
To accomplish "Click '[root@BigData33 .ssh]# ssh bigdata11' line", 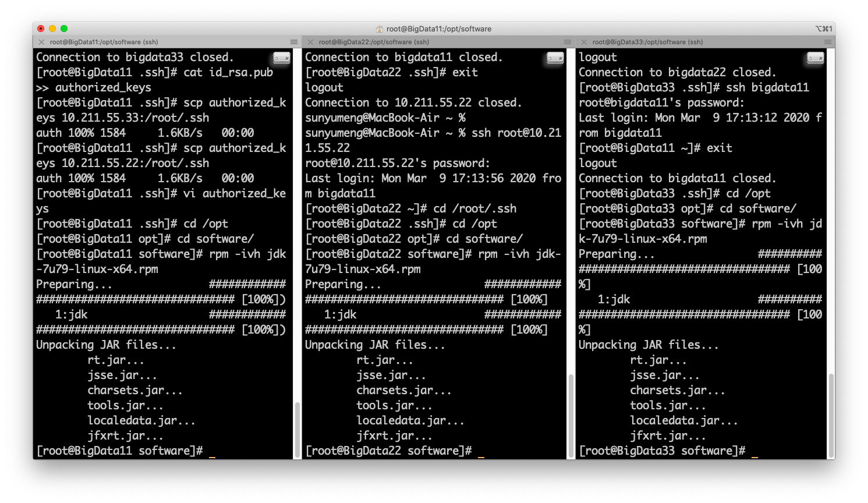I will 694,87.
